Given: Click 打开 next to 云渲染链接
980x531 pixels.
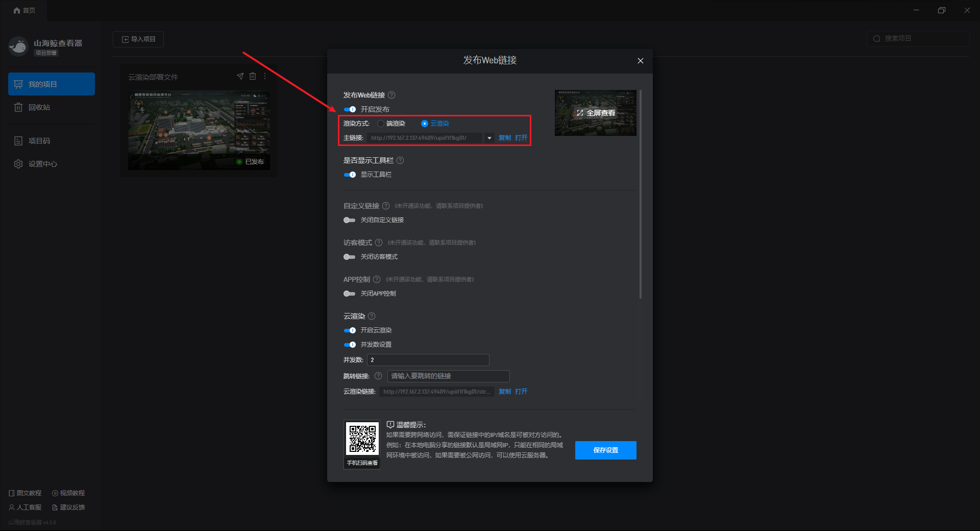Looking at the screenshot, I should click(521, 392).
